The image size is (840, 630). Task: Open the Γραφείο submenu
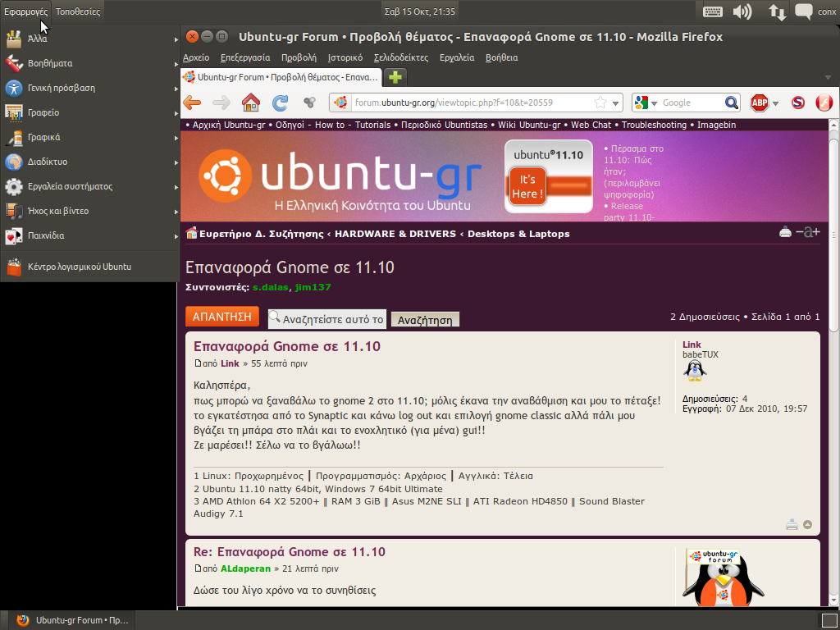pyautogui.click(x=90, y=112)
